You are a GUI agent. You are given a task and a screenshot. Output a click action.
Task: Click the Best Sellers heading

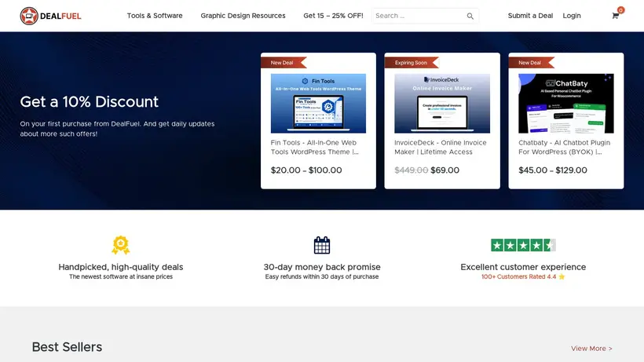coord(67,347)
